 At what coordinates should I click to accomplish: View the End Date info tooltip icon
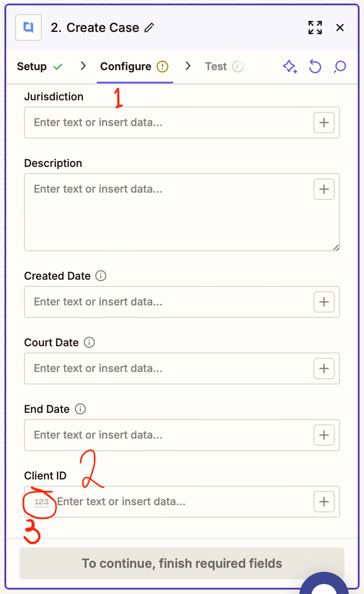point(80,409)
